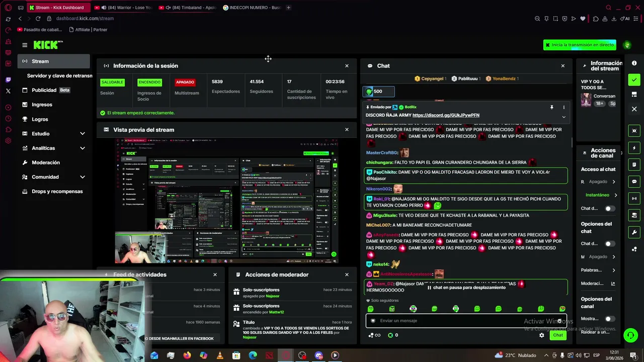
Task: Open Moderación in the sidebar
Action: [x=53, y=162]
